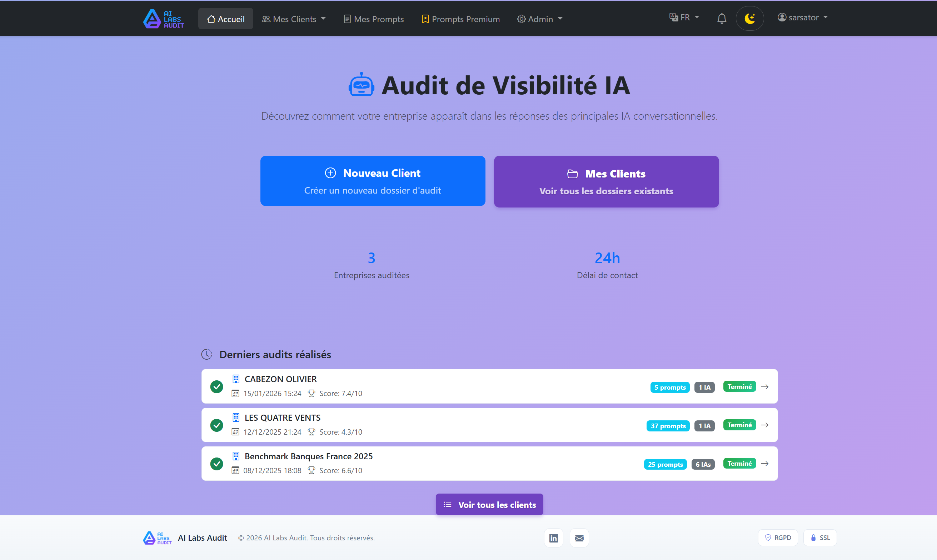
Task: Open the CABEZON OLIVIER audit via its arrow
Action: [765, 386]
